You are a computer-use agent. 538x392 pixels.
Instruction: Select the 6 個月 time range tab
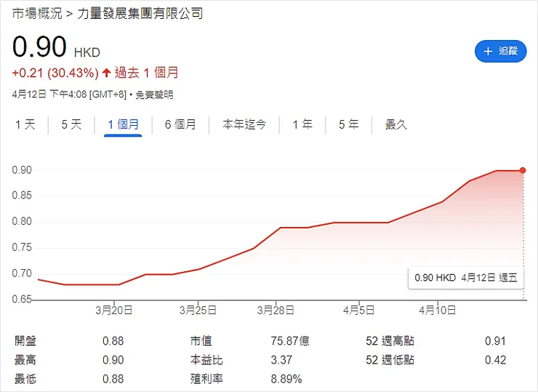(x=180, y=124)
